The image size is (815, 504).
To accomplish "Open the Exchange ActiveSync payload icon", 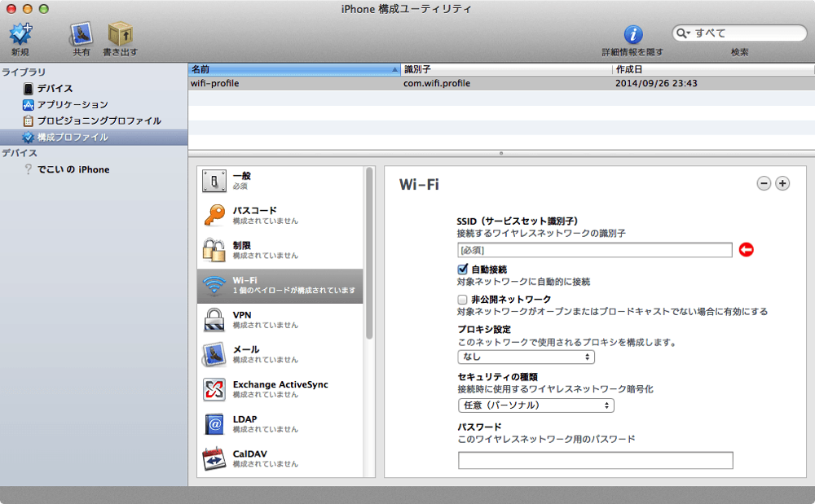I will pos(214,389).
